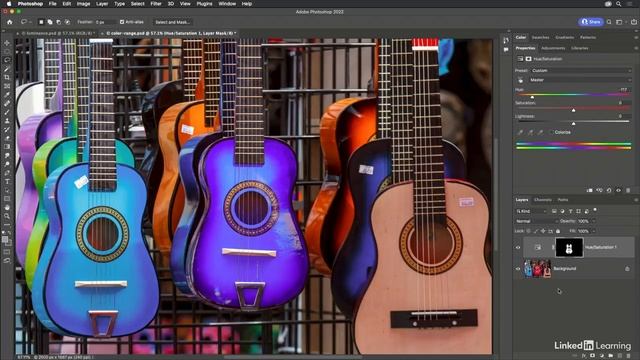Click the Intersect with selection icon
Viewport: 640px width, 360px height.
[x=67, y=22]
